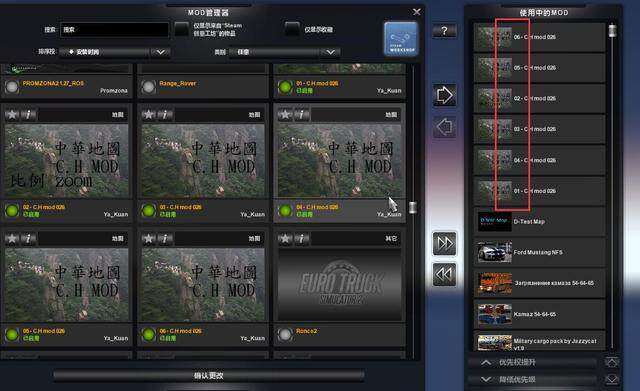The height and width of the screenshot is (391, 640).
Task: Move mod to lowest priority icon
Action: (x=611, y=380)
